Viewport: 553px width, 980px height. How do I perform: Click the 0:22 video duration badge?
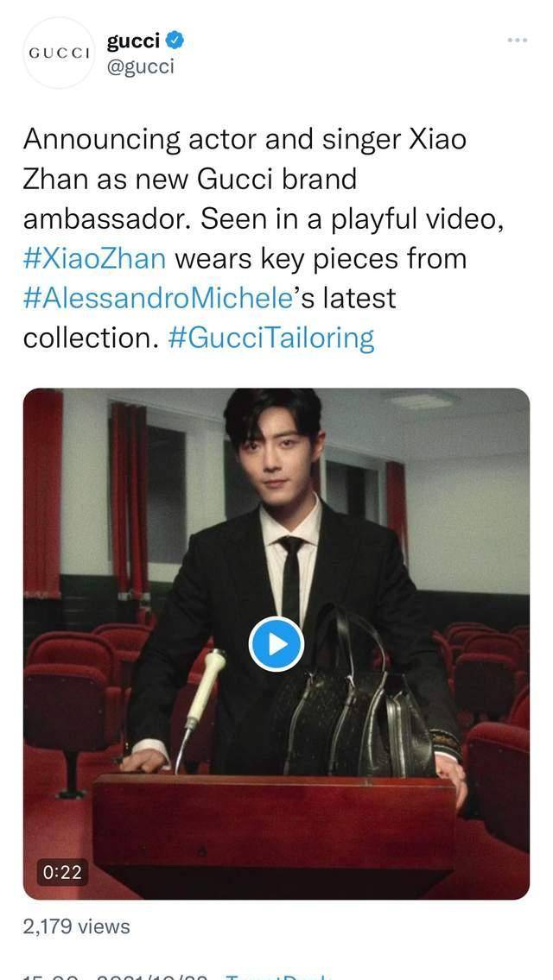click(62, 872)
